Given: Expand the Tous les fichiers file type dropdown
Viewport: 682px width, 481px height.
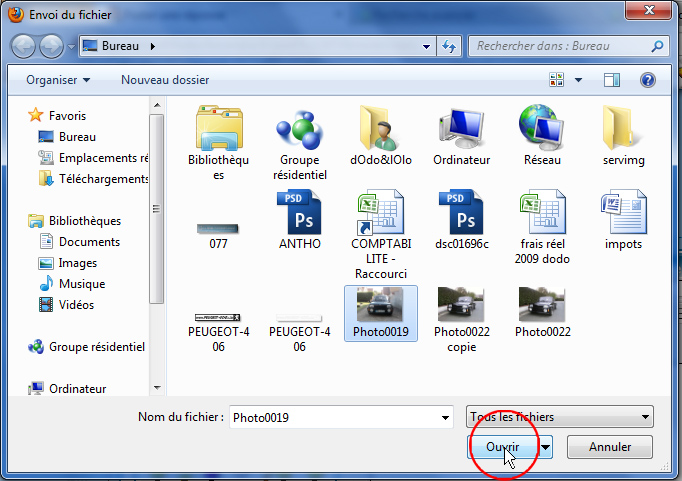Looking at the screenshot, I should [559, 417].
